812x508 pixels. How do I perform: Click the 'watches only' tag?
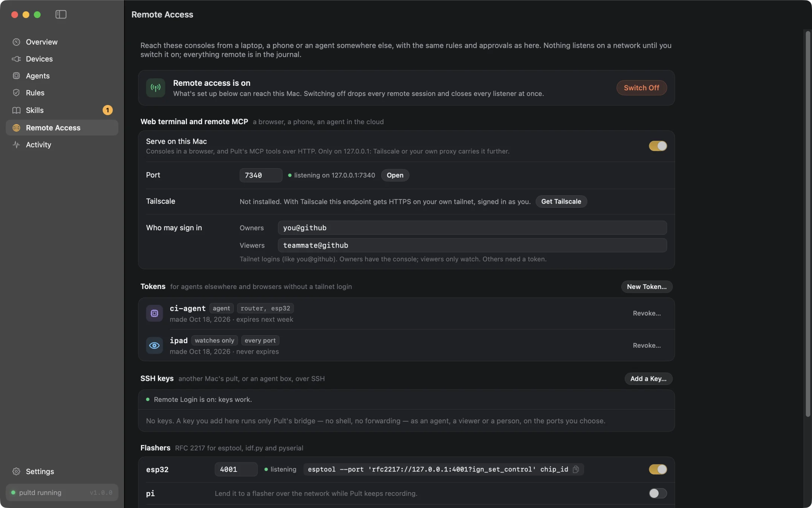click(214, 341)
